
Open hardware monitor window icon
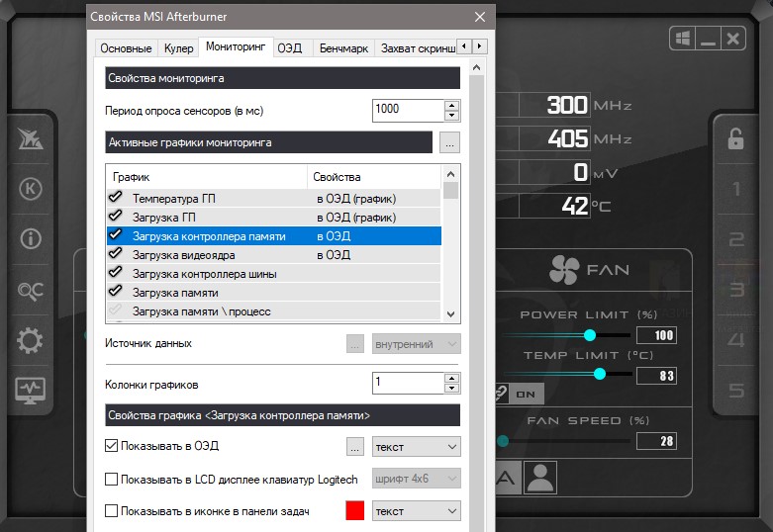click(x=30, y=391)
